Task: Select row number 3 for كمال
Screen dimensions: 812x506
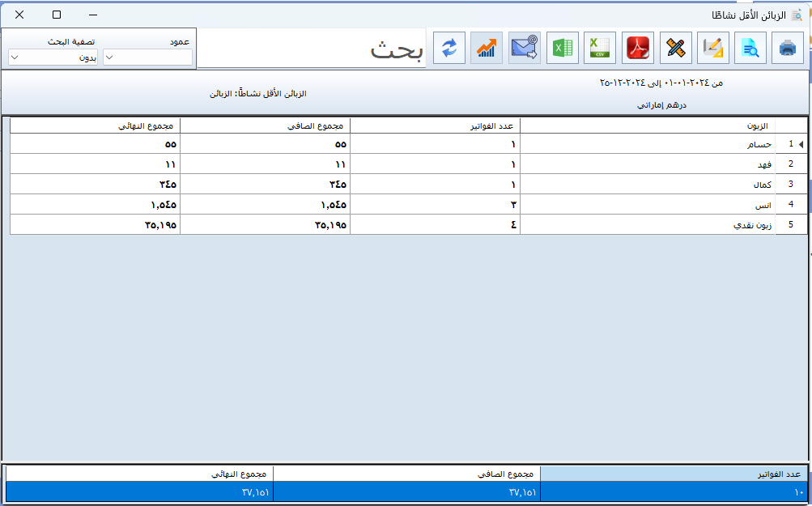Action: point(648,185)
